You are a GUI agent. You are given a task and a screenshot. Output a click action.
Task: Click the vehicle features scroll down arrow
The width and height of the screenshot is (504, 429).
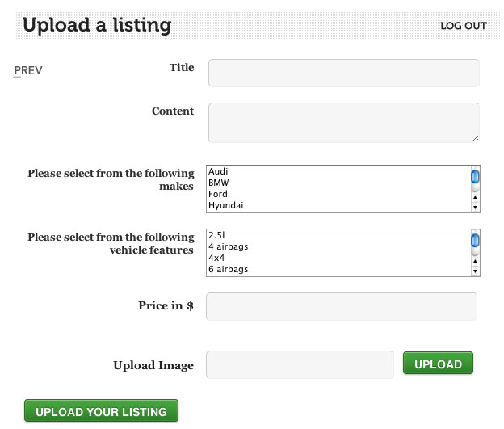(x=475, y=271)
